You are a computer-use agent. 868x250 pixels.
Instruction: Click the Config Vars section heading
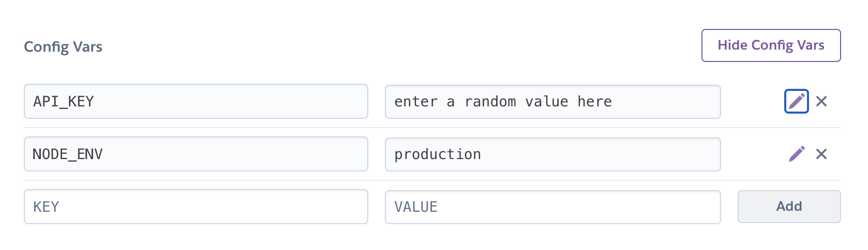[63, 47]
